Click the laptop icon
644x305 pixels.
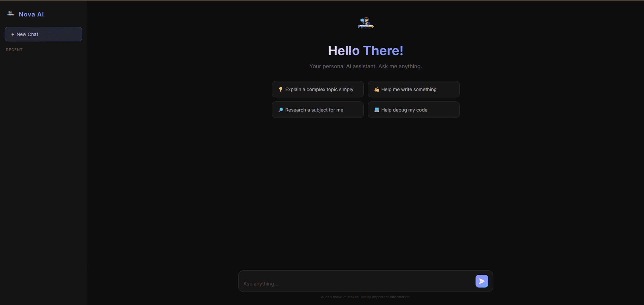377,110
